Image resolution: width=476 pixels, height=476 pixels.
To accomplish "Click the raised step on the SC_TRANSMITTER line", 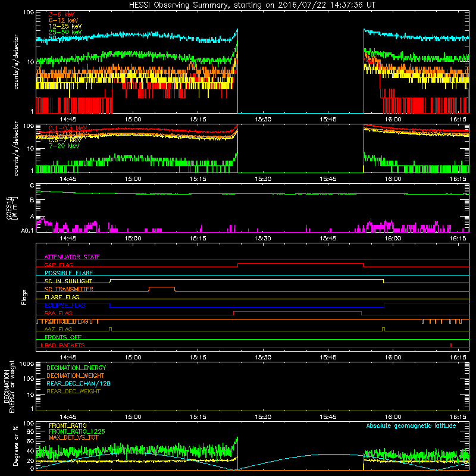I will pyautogui.click(x=161, y=287).
